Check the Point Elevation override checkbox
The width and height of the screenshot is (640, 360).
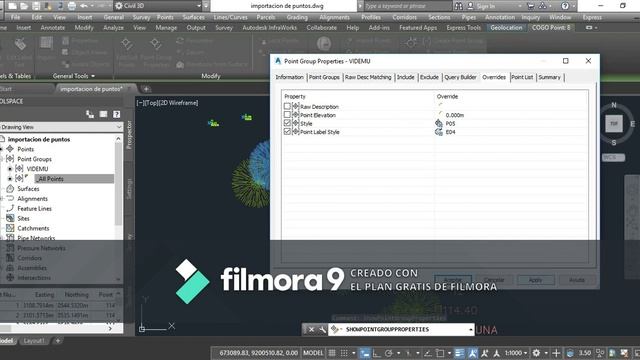(287, 115)
